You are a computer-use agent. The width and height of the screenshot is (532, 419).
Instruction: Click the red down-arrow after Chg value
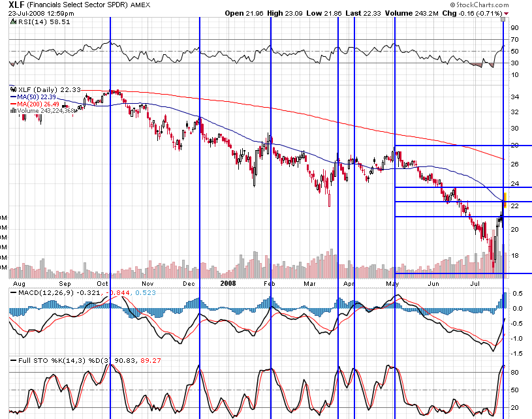click(506, 14)
